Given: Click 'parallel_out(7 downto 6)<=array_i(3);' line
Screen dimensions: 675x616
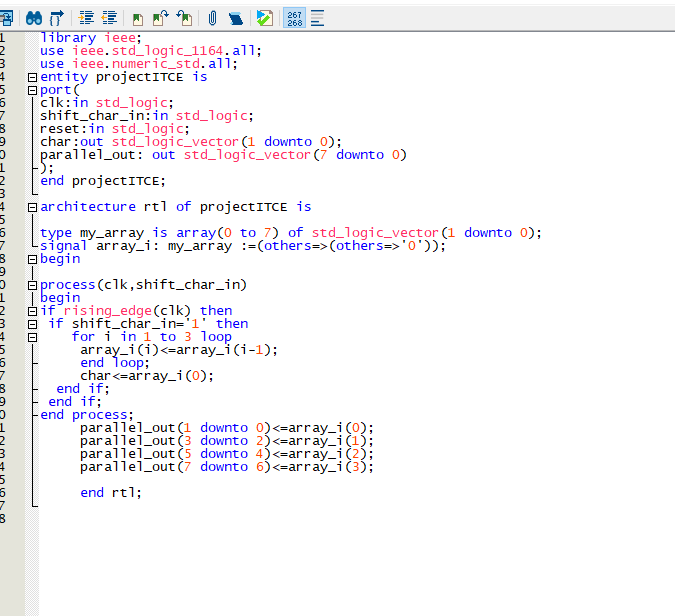Looking at the screenshot, I should point(227,467).
